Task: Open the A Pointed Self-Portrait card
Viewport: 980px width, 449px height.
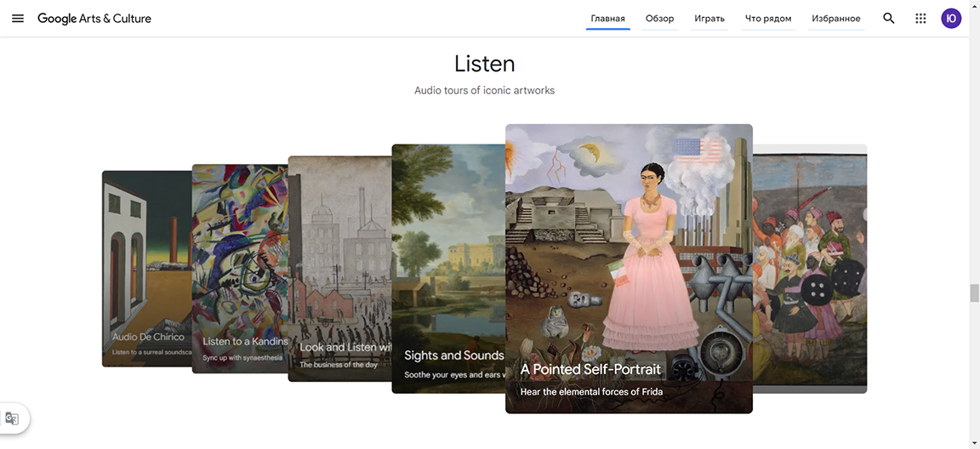Action: (629, 269)
